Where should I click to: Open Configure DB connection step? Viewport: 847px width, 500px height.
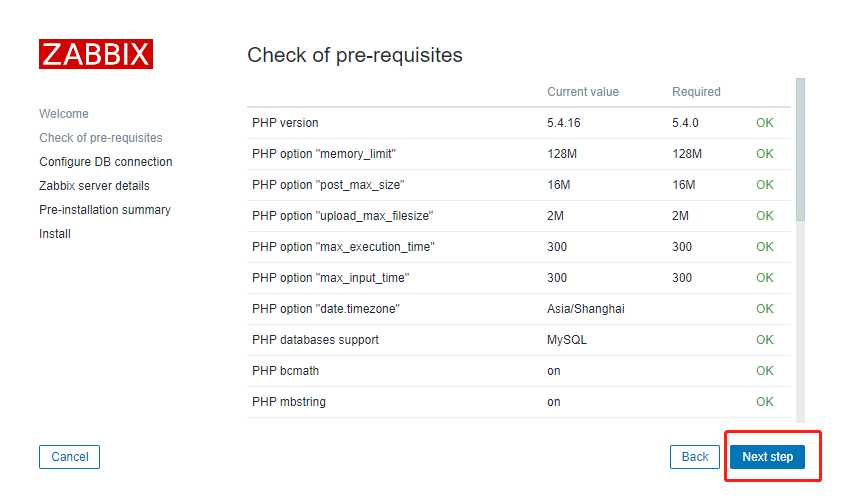[x=106, y=162]
